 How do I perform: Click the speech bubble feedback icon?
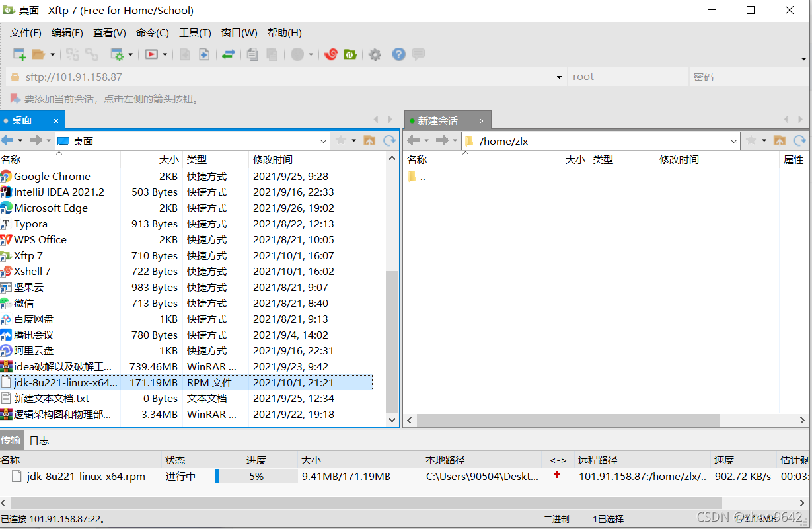418,54
